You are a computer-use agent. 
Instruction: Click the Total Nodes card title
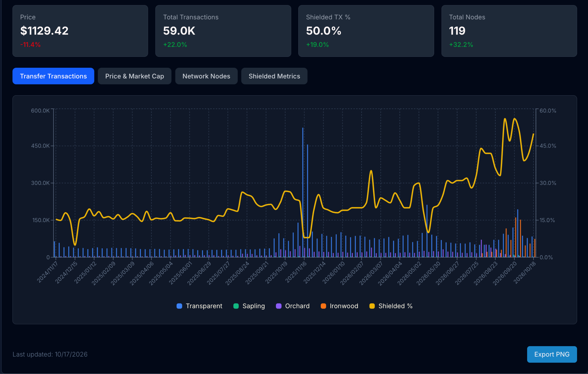(x=467, y=17)
